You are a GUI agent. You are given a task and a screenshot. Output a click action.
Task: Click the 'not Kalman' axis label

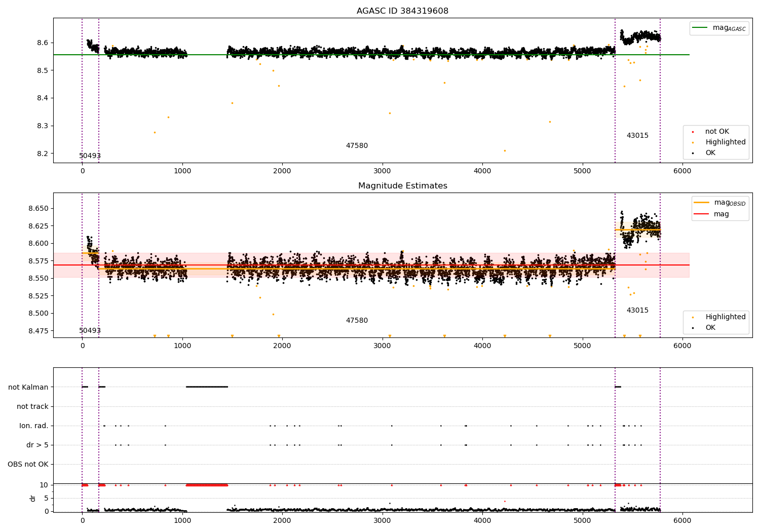click(x=28, y=387)
